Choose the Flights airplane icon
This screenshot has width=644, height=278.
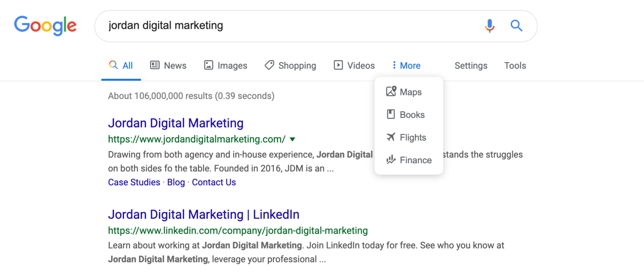(x=391, y=137)
